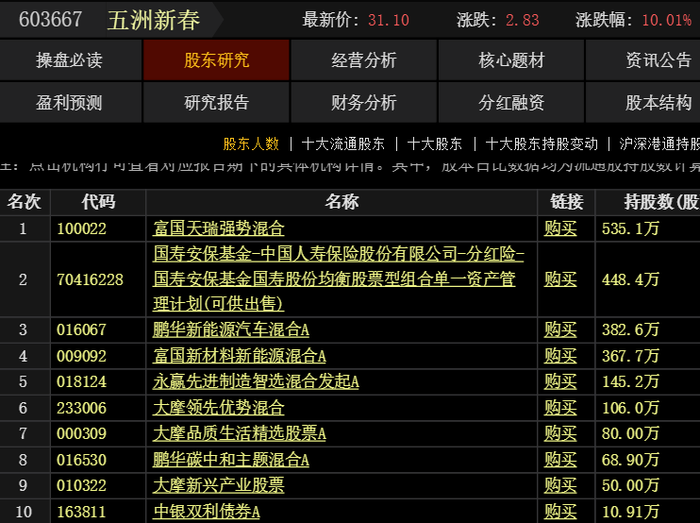Open fund 富国新材料新能源混合A
This screenshot has height=523, width=700.
pos(239,356)
